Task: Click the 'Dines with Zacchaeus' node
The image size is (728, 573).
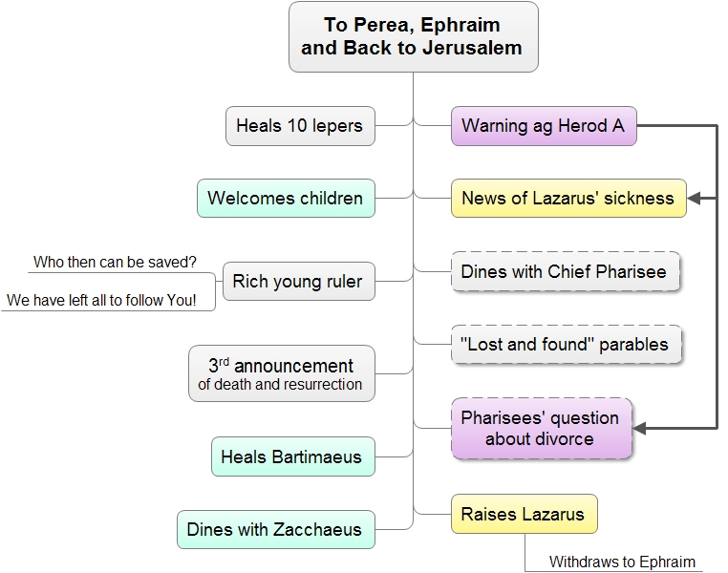Action: point(276,529)
